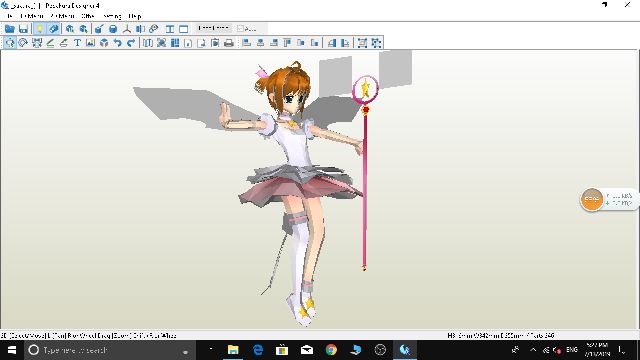Click the 3D cube icon in second toolbar
This screenshot has width=640, height=360.
(104, 42)
